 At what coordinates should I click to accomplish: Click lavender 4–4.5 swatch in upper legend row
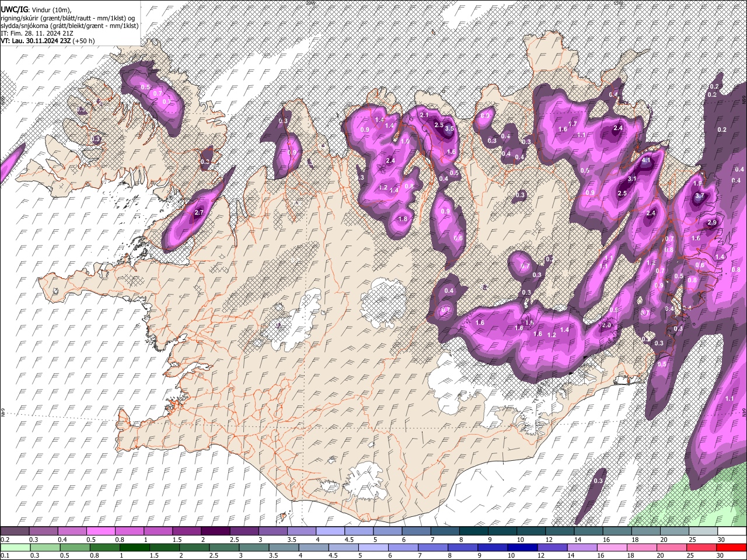point(330,531)
